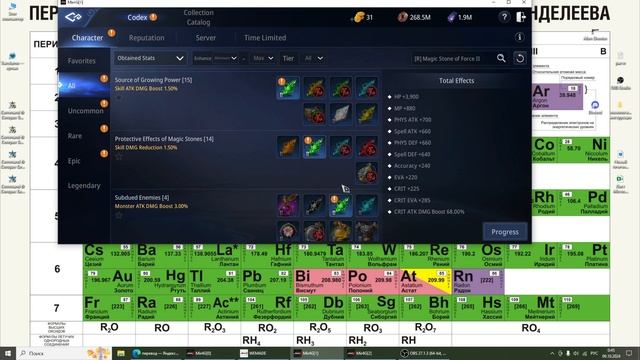Select the Server tab

pos(205,38)
